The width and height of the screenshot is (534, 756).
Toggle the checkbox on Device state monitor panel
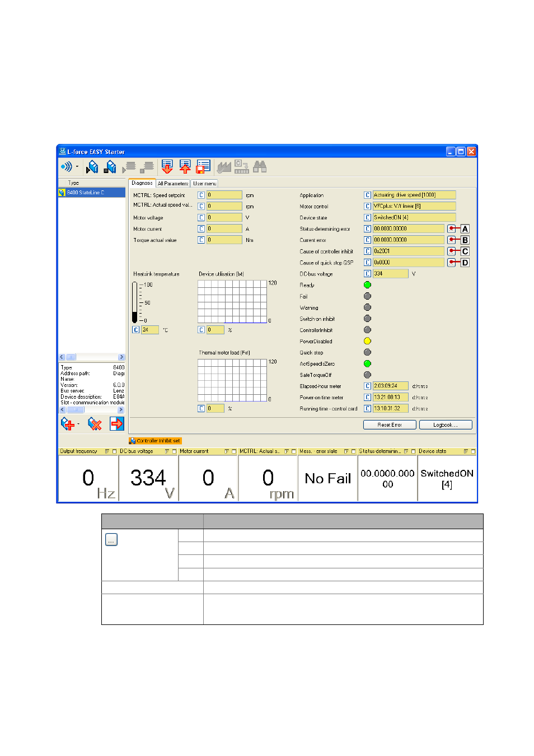click(473, 451)
